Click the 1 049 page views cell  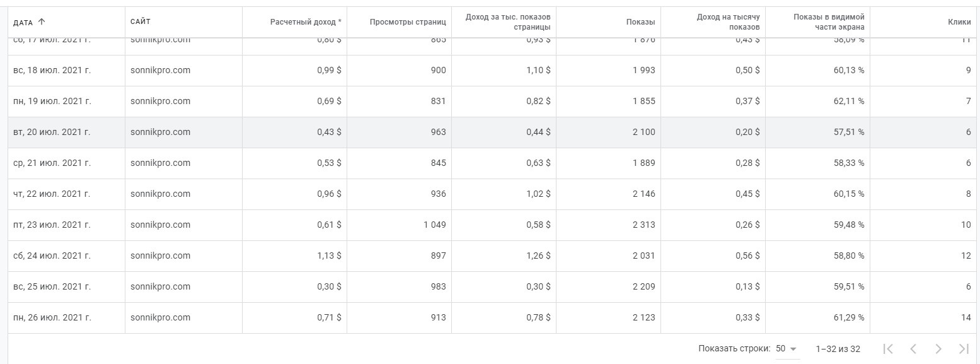click(x=434, y=225)
